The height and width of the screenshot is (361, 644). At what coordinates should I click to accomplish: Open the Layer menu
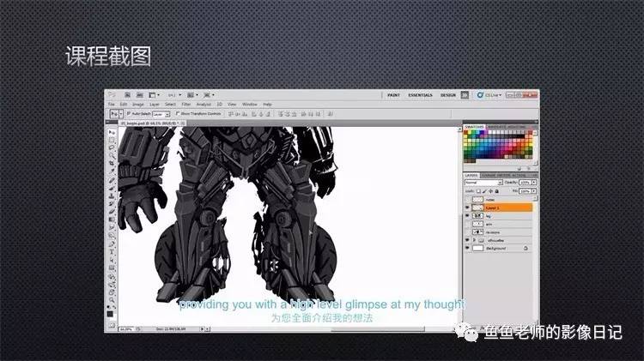pyautogui.click(x=155, y=105)
